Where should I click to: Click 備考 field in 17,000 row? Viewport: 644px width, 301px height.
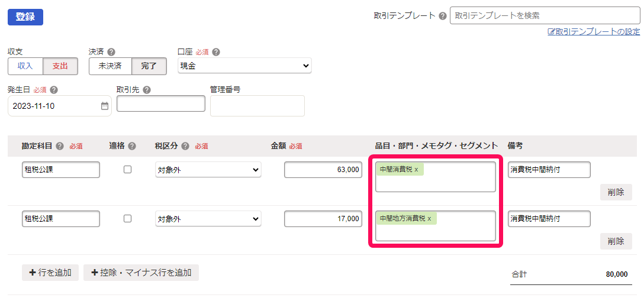tap(549, 219)
